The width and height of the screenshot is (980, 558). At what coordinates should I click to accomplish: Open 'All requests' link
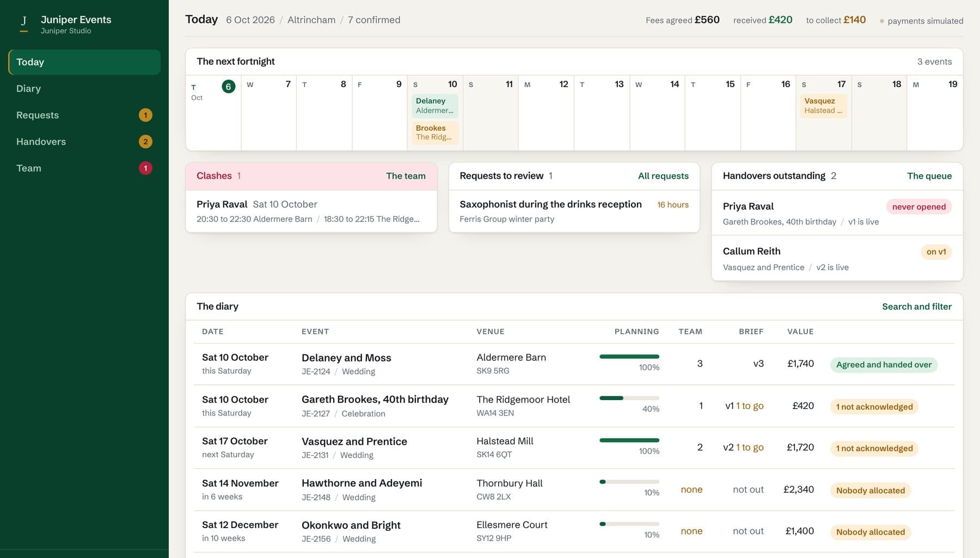[x=663, y=176]
